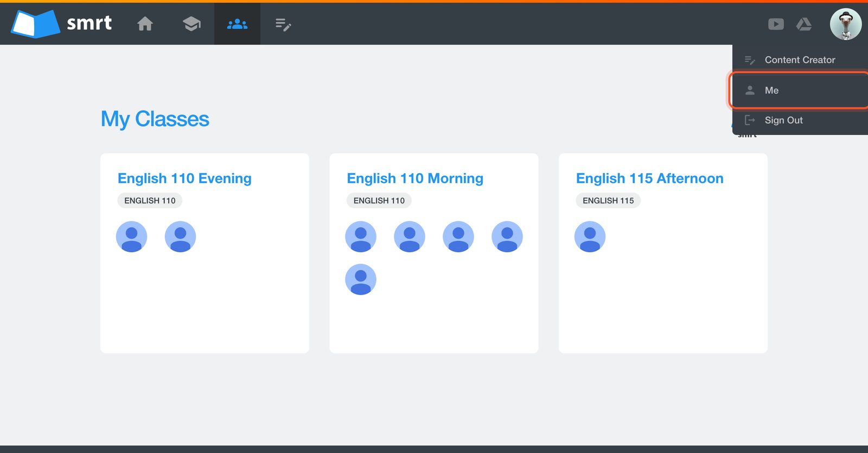
Task: Click ENGLISH 110 tag in Evening card
Action: tap(150, 201)
